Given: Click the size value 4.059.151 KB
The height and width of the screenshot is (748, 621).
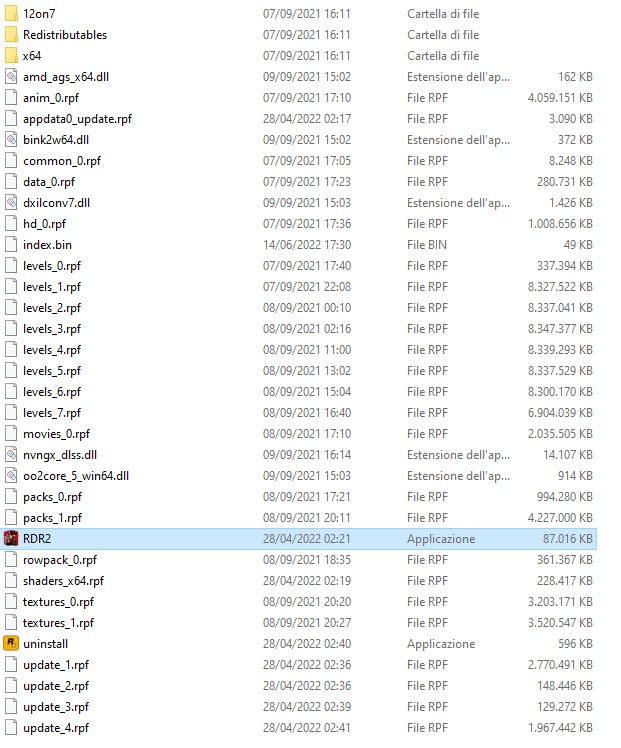Looking at the screenshot, I should click(560, 97).
